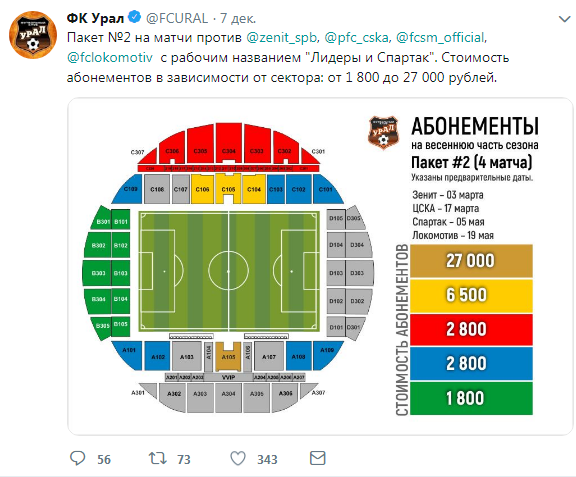Click the 7 дек. tweet timestamp
This screenshot has height=477, width=576.
coord(238,18)
